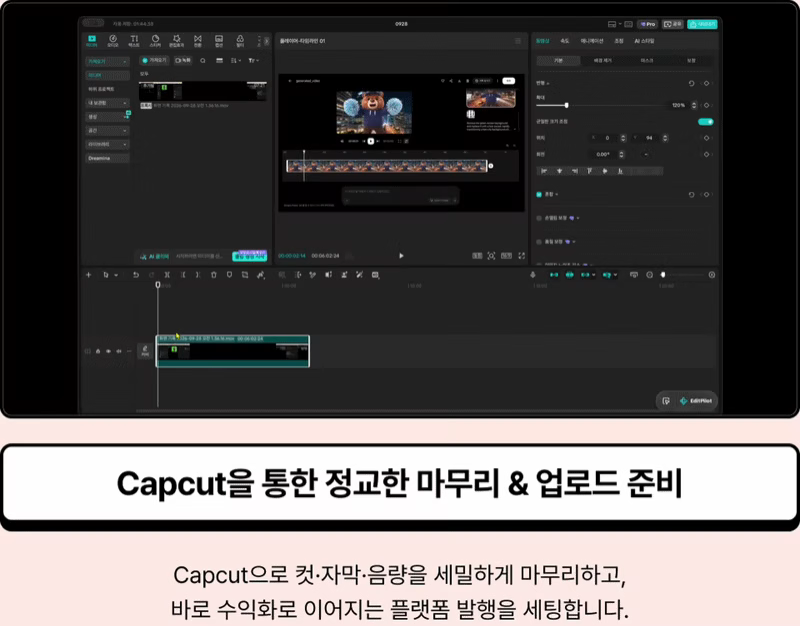Open the Media tab icon in top toolbar

[x=92, y=41]
